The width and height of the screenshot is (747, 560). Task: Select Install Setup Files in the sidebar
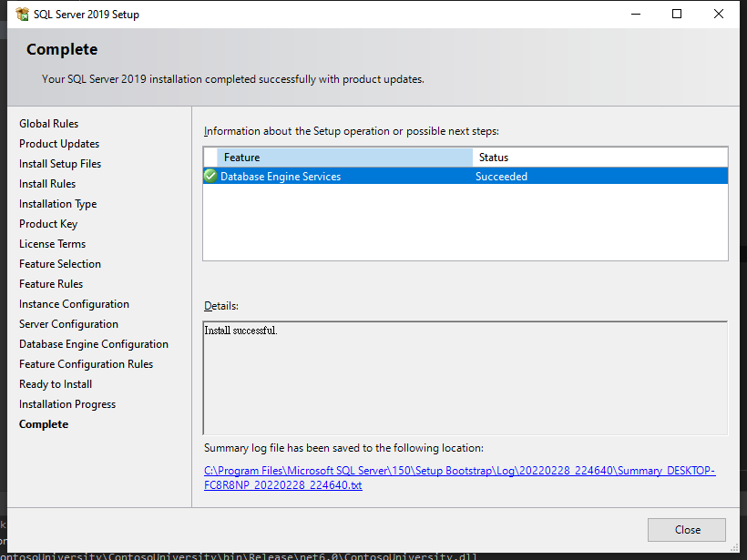pyautogui.click(x=60, y=164)
